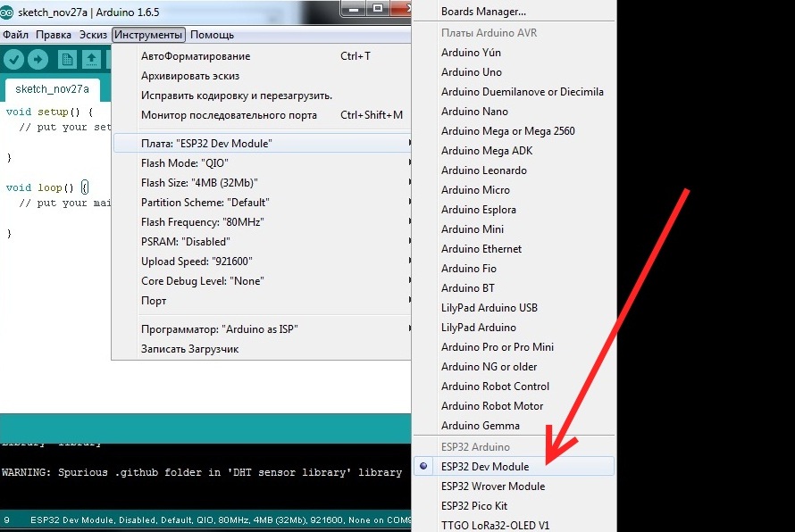The height and width of the screenshot is (532, 795).
Task: Select LilyPad Arduino USB board
Action: [514, 308]
